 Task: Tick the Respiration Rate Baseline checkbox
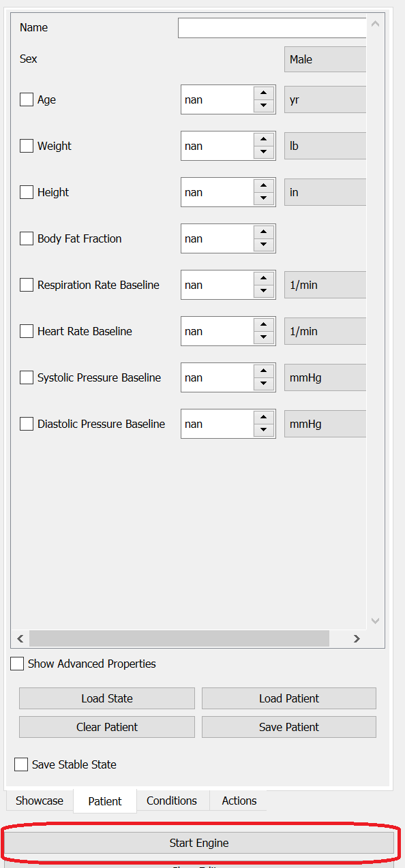tap(27, 285)
